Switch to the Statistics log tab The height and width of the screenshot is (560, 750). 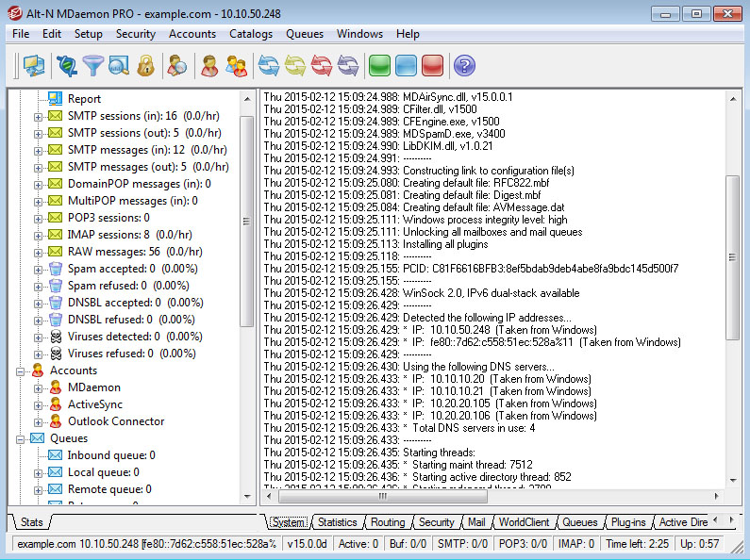coord(337,522)
